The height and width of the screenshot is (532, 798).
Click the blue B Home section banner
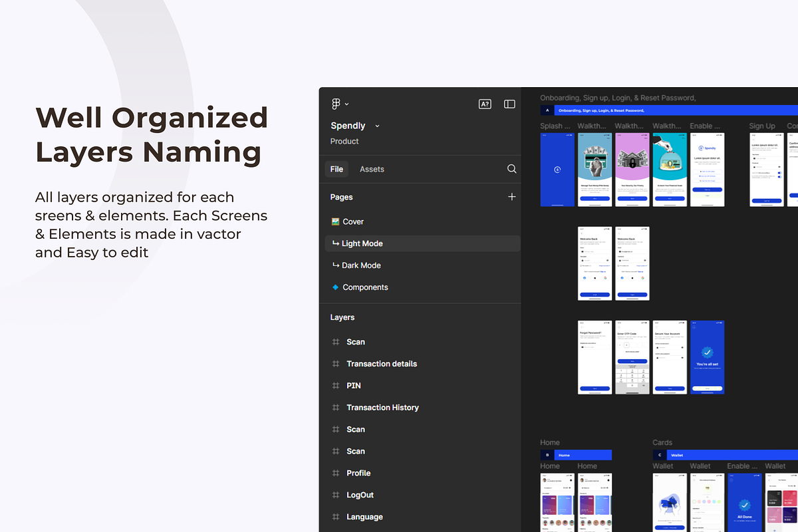576,455
